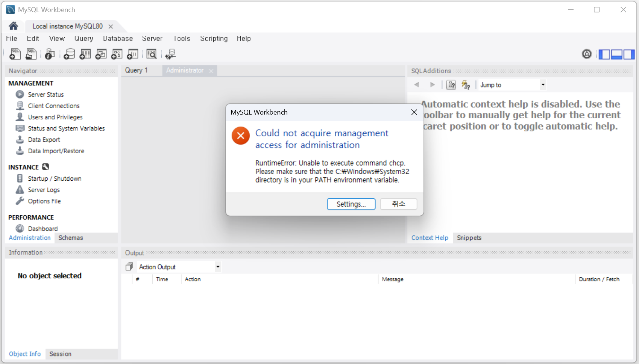Create a new SQL tab icon

(x=15, y=54)
